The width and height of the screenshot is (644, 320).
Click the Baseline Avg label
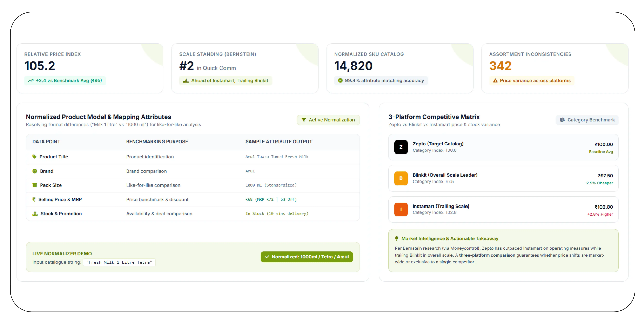[x=601, y=152]
